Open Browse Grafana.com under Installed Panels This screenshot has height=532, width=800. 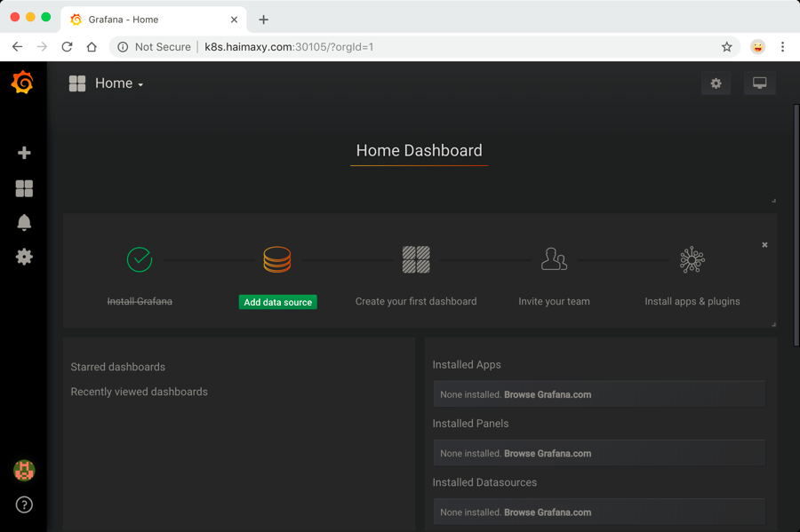tap(548, 454)
